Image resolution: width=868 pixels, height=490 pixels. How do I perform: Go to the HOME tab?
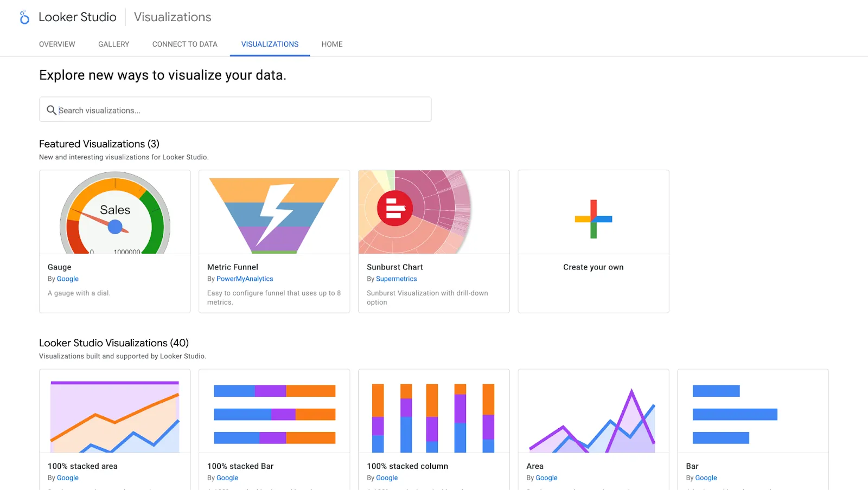331,44
